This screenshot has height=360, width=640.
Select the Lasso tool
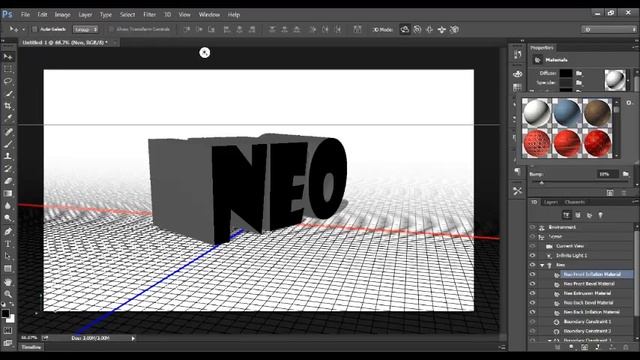[8, 81]
